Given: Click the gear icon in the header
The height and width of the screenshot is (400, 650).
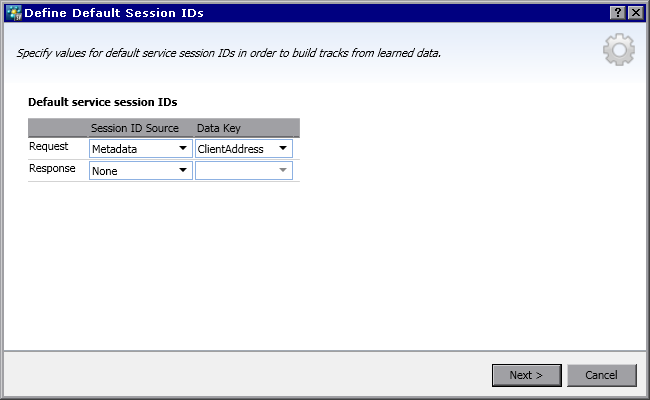Looking at the screenshot, I should point(619,50).
